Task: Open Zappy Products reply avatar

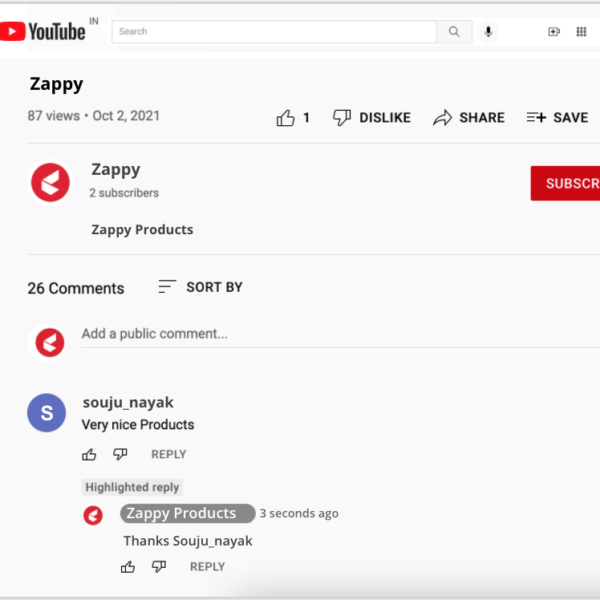Action: point(93,515)
